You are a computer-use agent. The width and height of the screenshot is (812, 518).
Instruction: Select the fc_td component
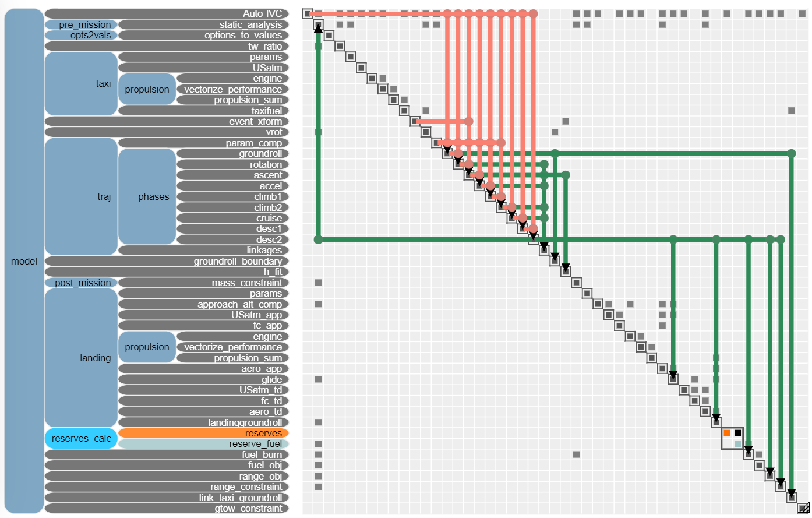click(203, 401)
